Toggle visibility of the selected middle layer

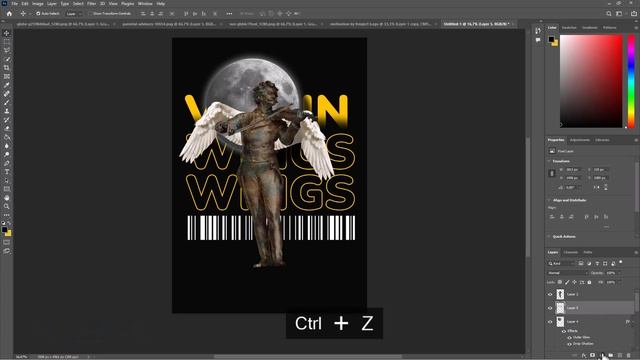(x=550, y=308)
